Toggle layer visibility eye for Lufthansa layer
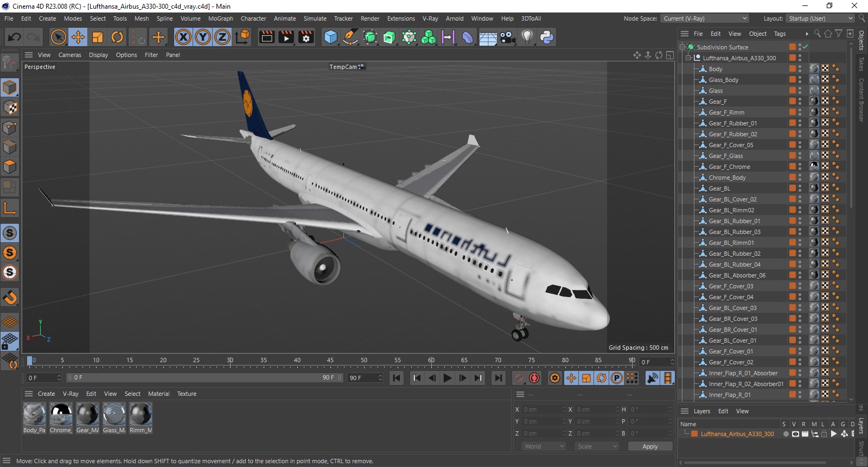This screenshot has height=467, width=868. [x=795, y=434]
